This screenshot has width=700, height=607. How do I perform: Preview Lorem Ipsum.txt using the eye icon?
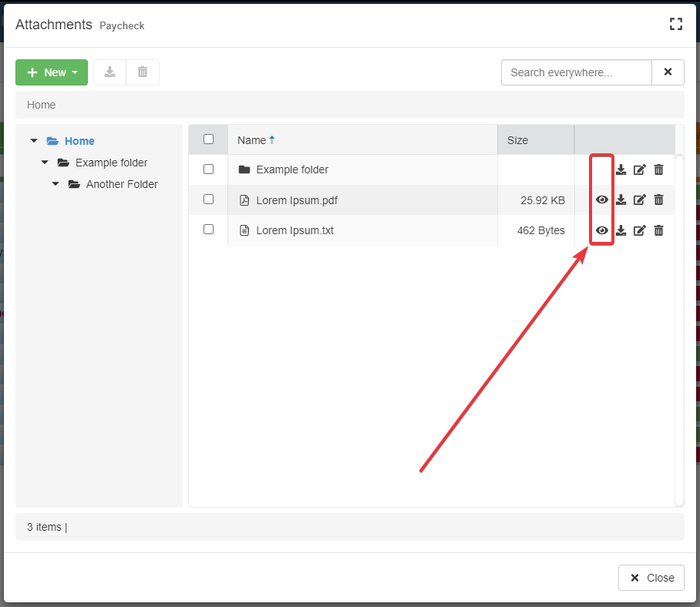tap(602, 230)
